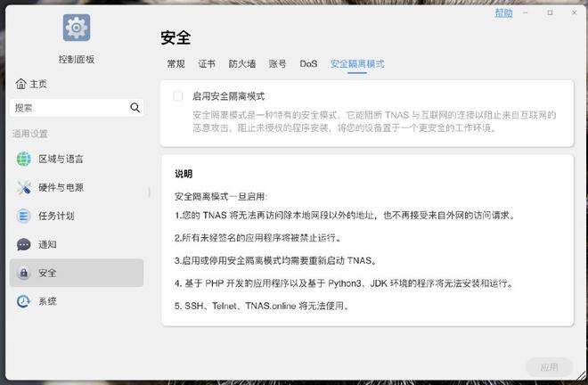Click the 说明 heading
The height and width of the screenshot is (385, 588).
[x=184, y=174]
